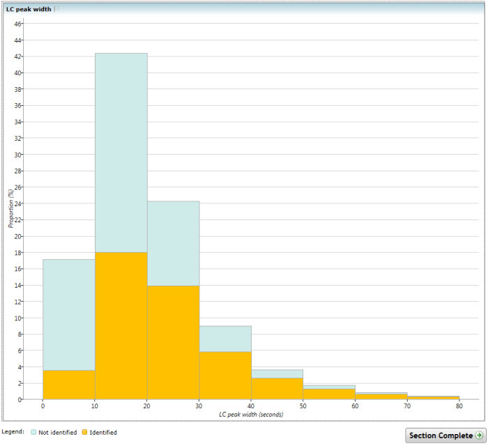
Task: Click the Not identified bar segment for 20-30 seconds
Action: [x=174, y=244]
